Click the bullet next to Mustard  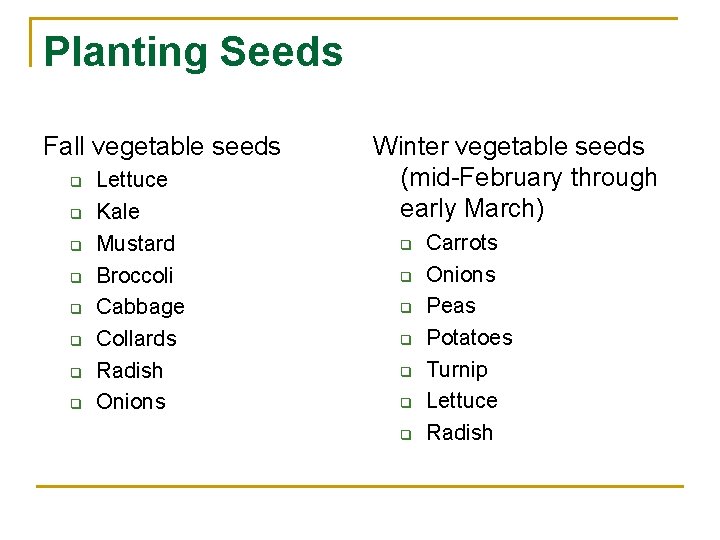tap(73, 245)
